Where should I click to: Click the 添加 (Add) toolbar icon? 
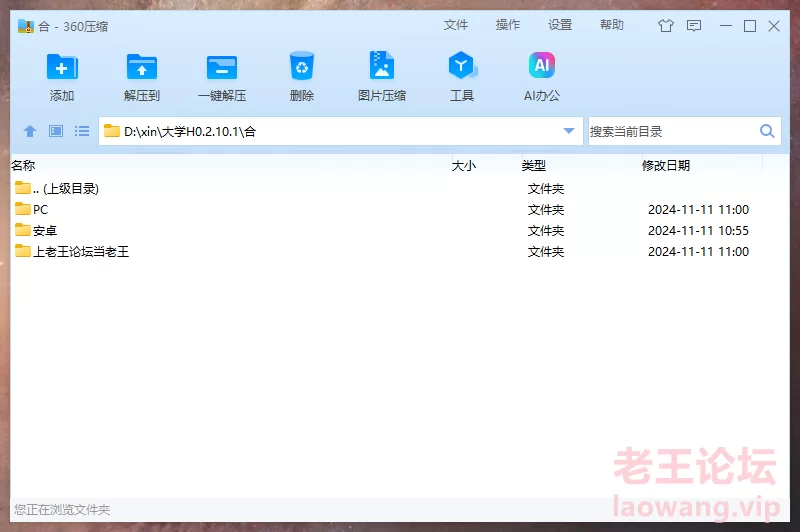[62, 67]
